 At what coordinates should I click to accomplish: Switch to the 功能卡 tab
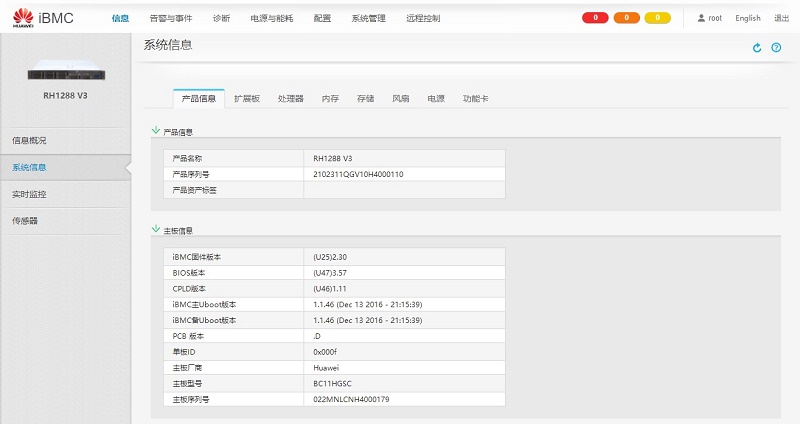pyautogui.click(x=475, y=98)
